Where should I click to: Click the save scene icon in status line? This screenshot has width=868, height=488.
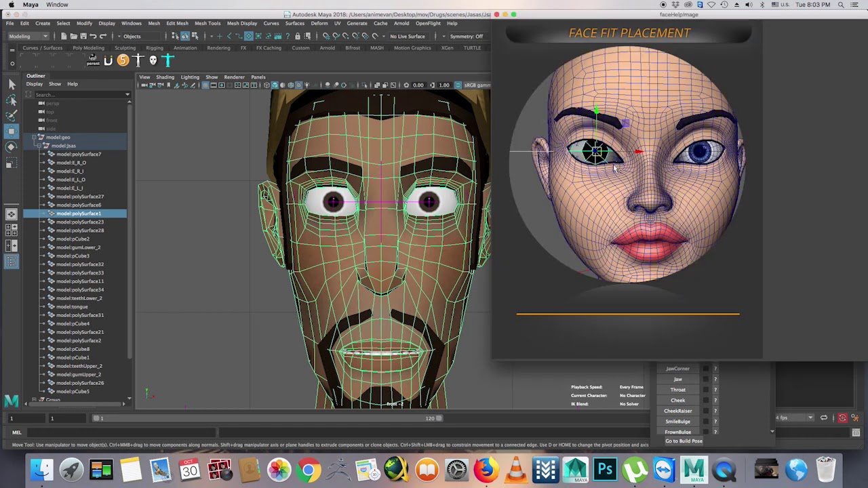[x=83, y=36]
